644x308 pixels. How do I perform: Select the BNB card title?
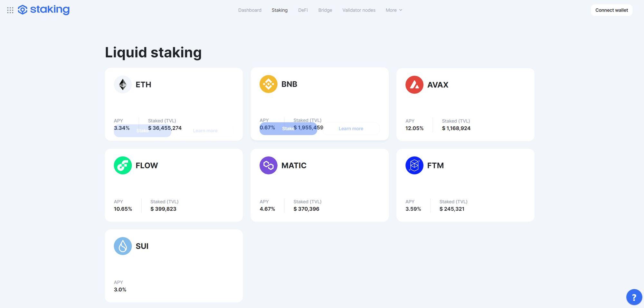click(289, 84)
